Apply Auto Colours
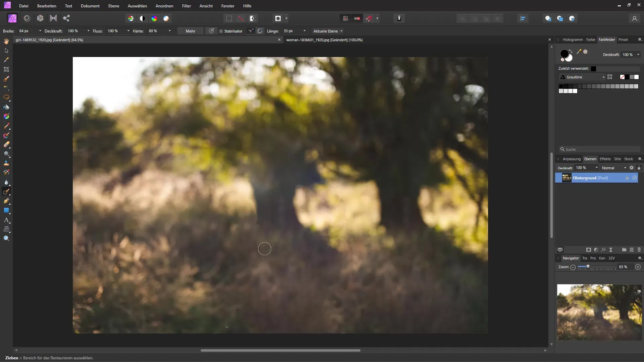 click(x=154, y=18)
